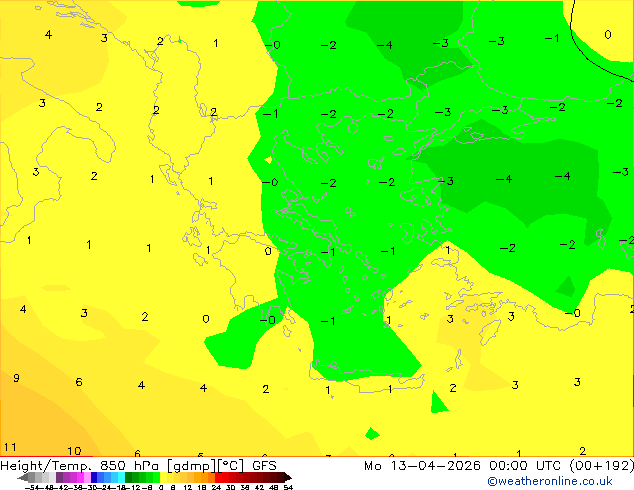Pick the cyan legend swatch

pyautogui.click(x=121, y=477)
